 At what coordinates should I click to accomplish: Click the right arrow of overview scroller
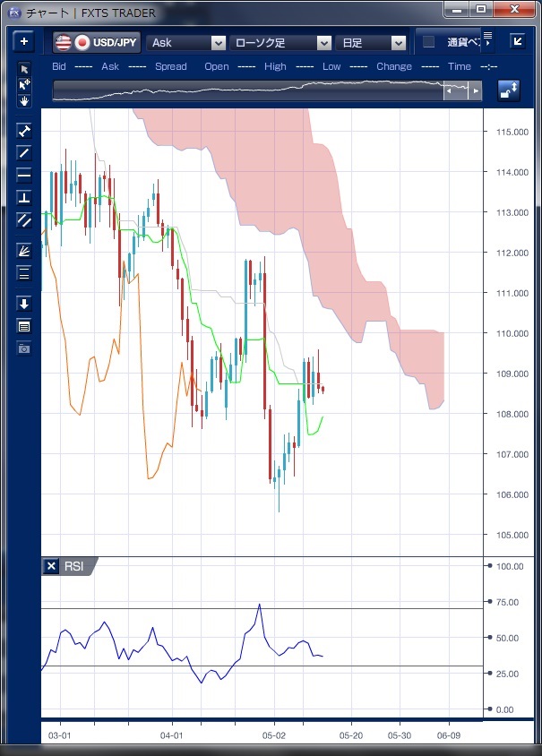coord(476,90)
